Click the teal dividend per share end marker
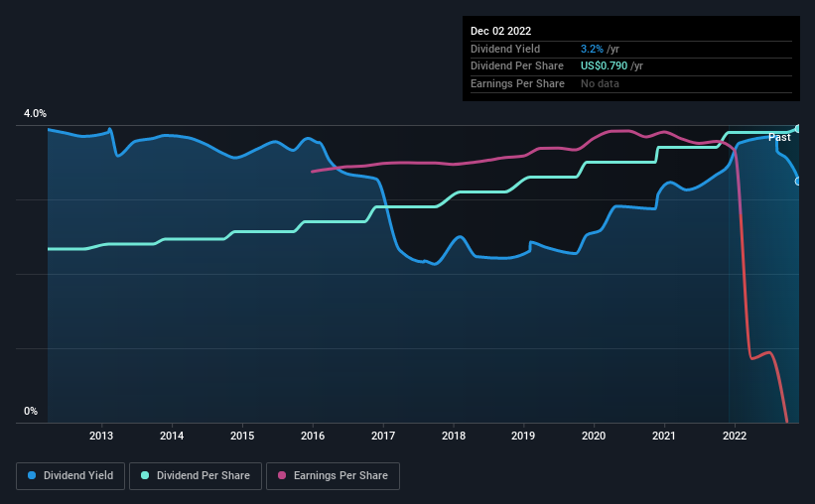The height and width of the screenshot is (504, 815). 798,129
